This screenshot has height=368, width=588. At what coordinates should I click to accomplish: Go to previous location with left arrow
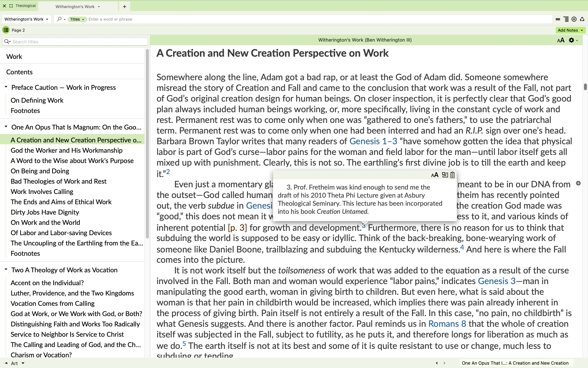click(x=437, y=363)
